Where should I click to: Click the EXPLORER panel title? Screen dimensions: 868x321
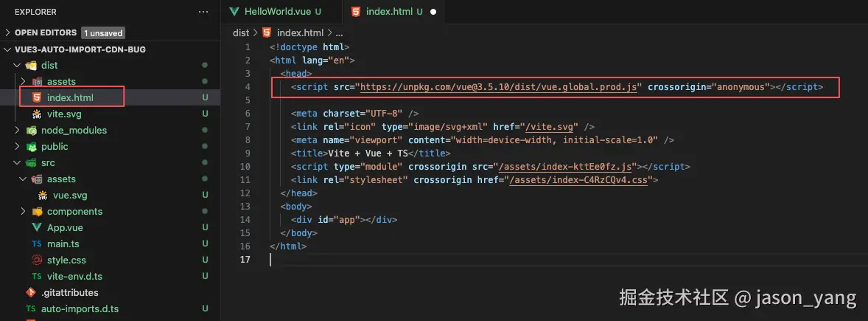click(x=35, y=12)
